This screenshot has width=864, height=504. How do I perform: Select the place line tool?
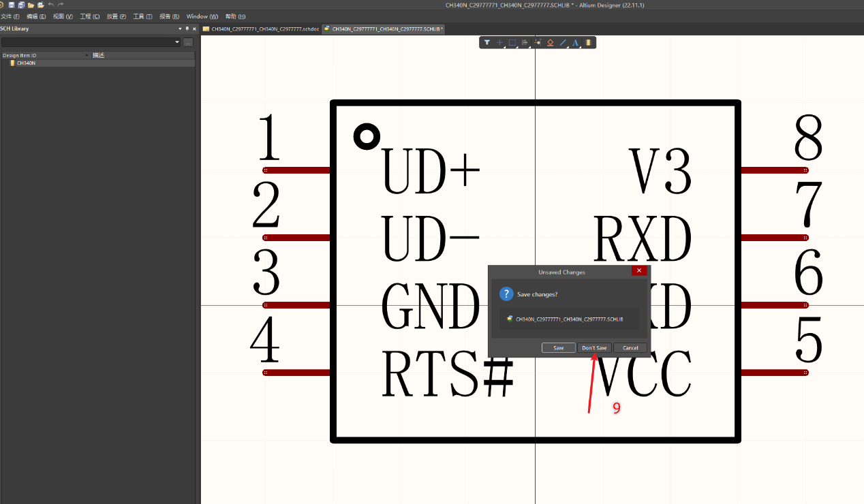pos(563,42)
